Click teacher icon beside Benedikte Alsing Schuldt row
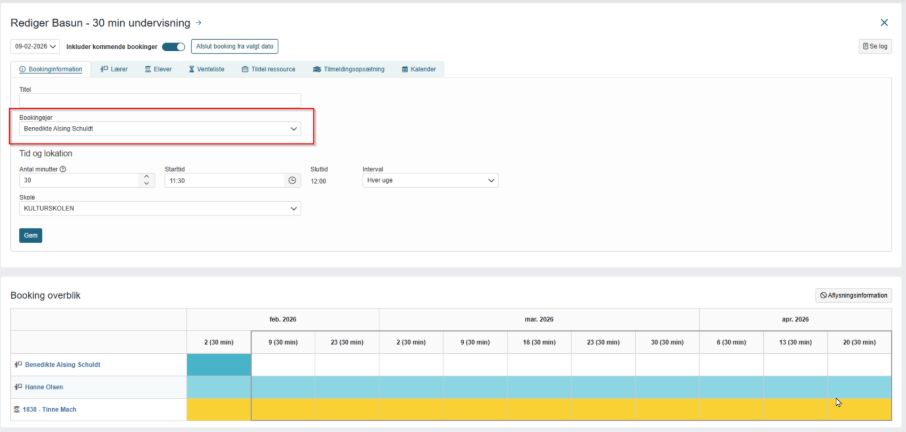 pyautogui.click(x=18, y=365)
